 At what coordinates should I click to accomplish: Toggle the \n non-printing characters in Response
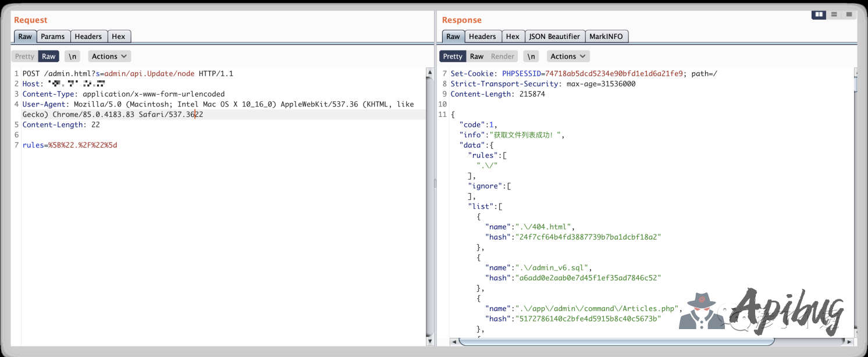531,56
